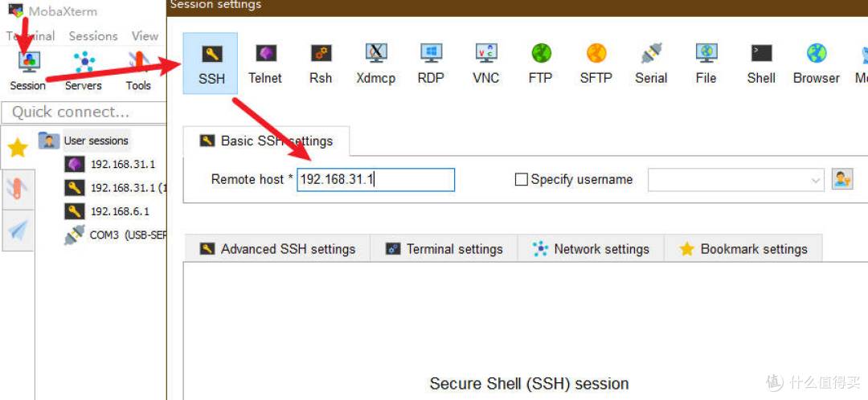Open the user credentials manager icon
This screenshot has height=400, width=868.
(842, 179)
